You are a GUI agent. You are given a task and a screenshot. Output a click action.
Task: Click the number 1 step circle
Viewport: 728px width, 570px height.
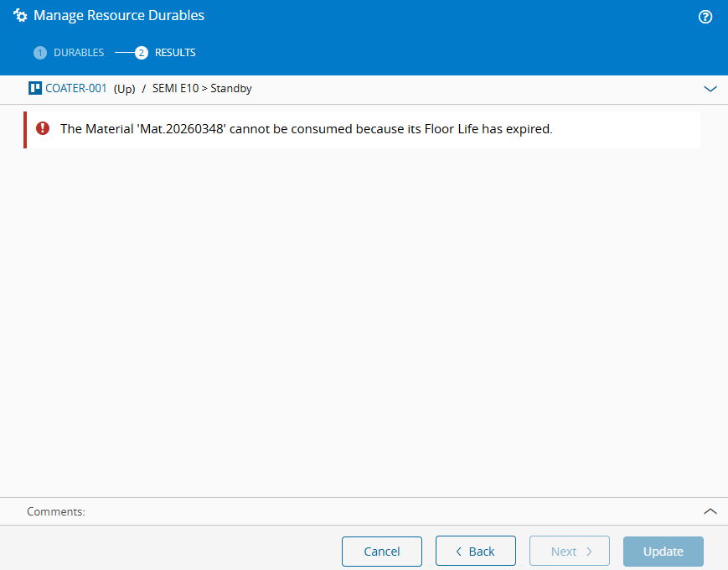click(x=40, y=53)
